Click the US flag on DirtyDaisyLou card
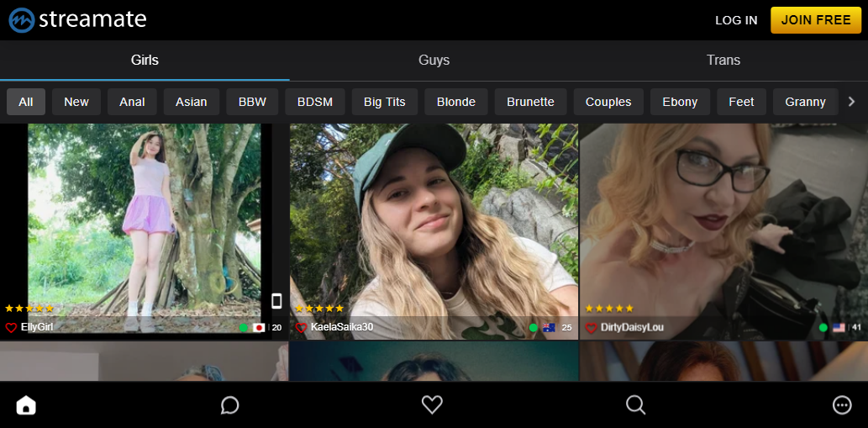This screenshot has width=868, height=428. 839,328
